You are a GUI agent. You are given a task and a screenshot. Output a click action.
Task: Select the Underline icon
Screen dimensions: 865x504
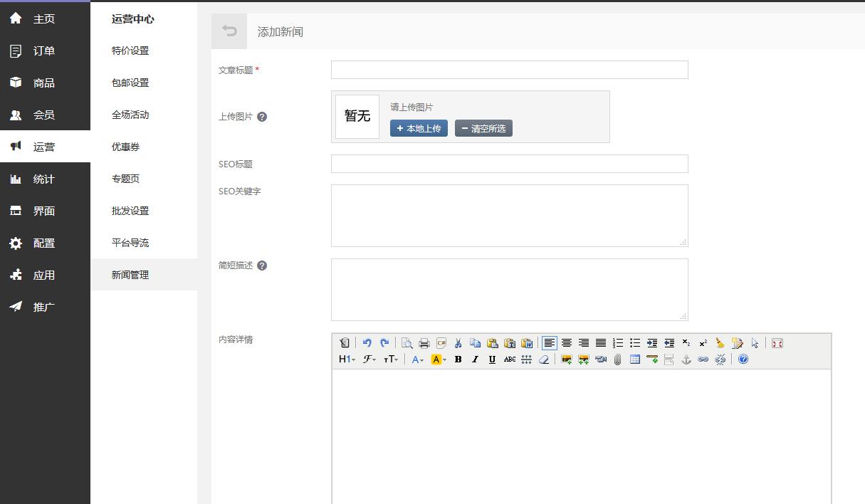492,359
